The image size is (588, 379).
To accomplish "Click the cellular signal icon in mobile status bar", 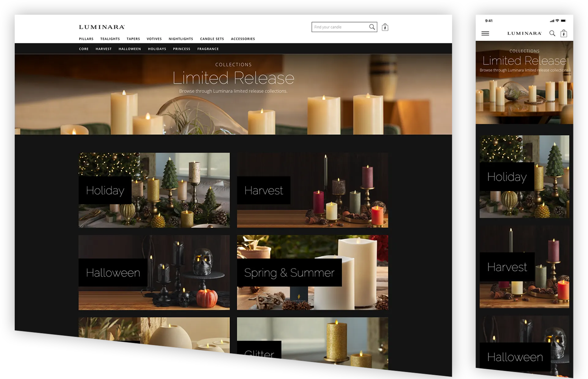I will click(552, 21).
